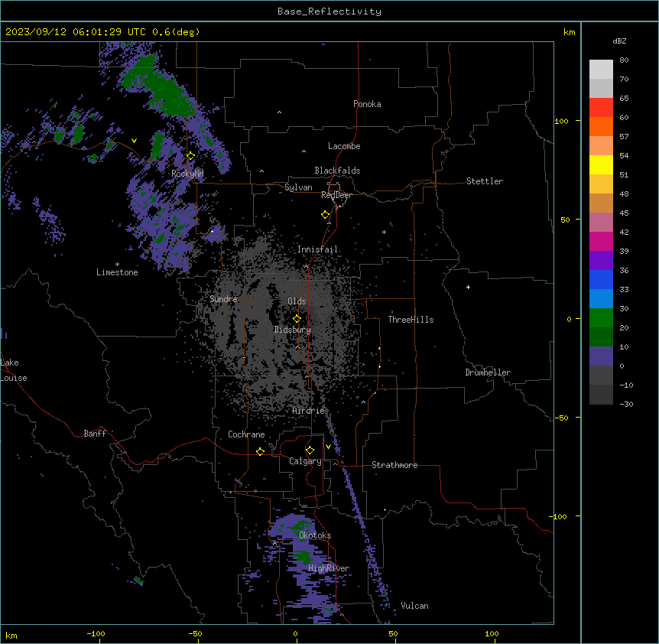
Task: Click the Base_Reflectivity title text
Action: 329,11
